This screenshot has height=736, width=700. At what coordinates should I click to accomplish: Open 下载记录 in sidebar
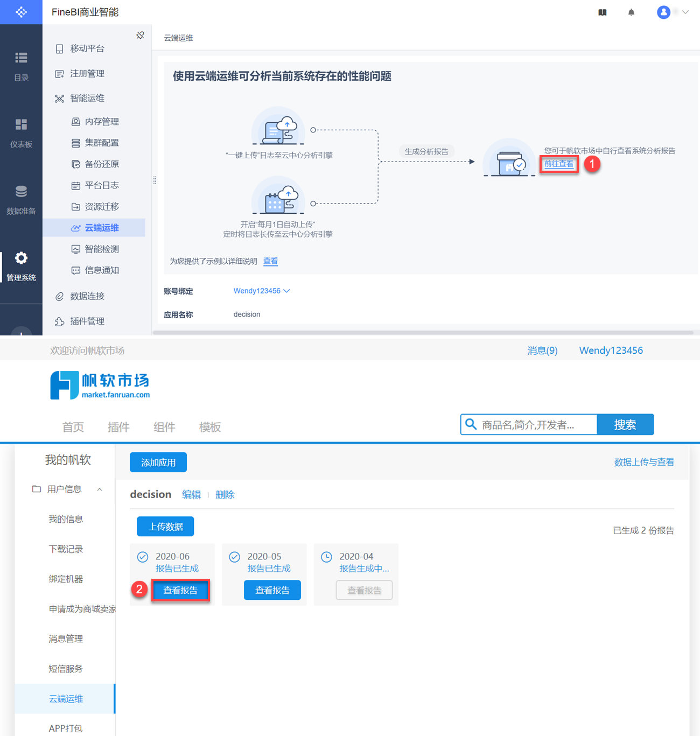pos(66,549)
